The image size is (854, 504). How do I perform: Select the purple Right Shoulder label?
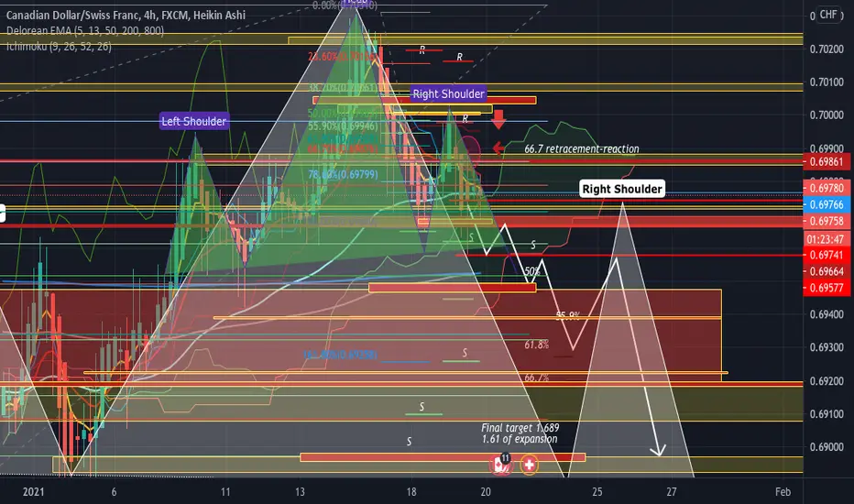pyautogui.click(x=448, y=93)
